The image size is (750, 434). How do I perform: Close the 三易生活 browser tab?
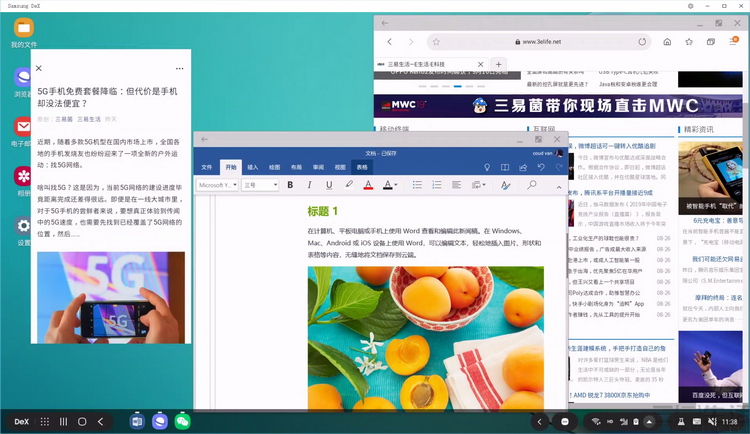point(481,64)
